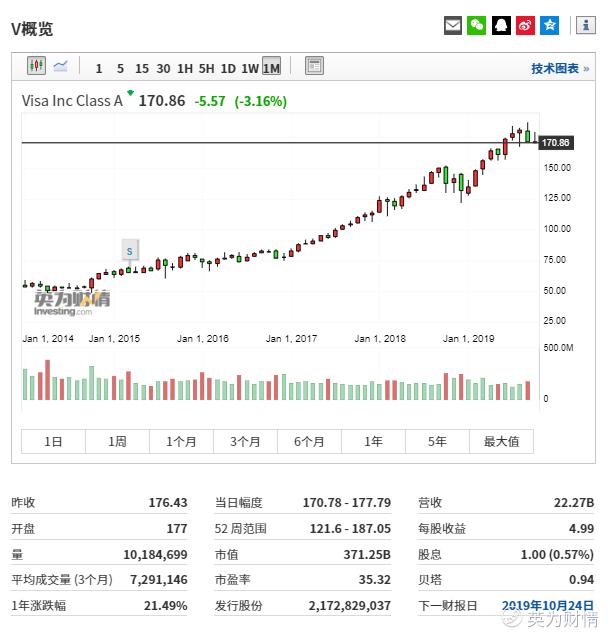Viewport: 610px width, 640px height.
Task: Choose the 5年 time range tab
Action: (x=437, y=441)
